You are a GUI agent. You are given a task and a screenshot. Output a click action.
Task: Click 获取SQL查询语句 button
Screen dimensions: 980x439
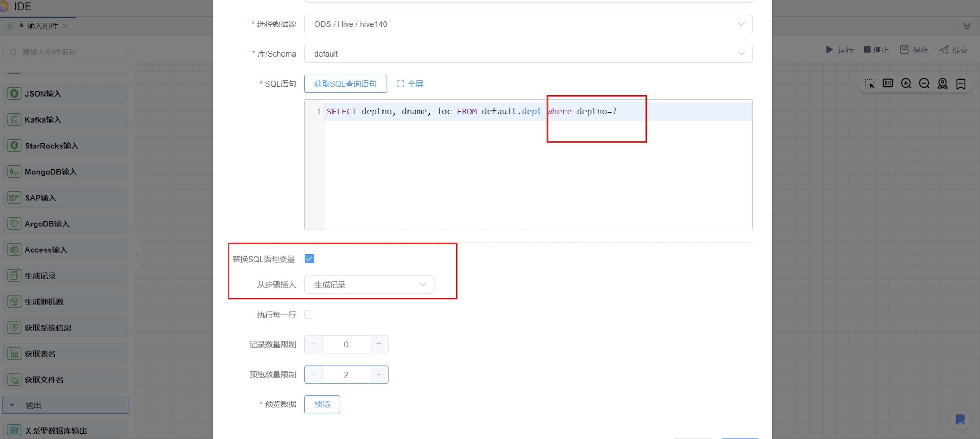345,84
